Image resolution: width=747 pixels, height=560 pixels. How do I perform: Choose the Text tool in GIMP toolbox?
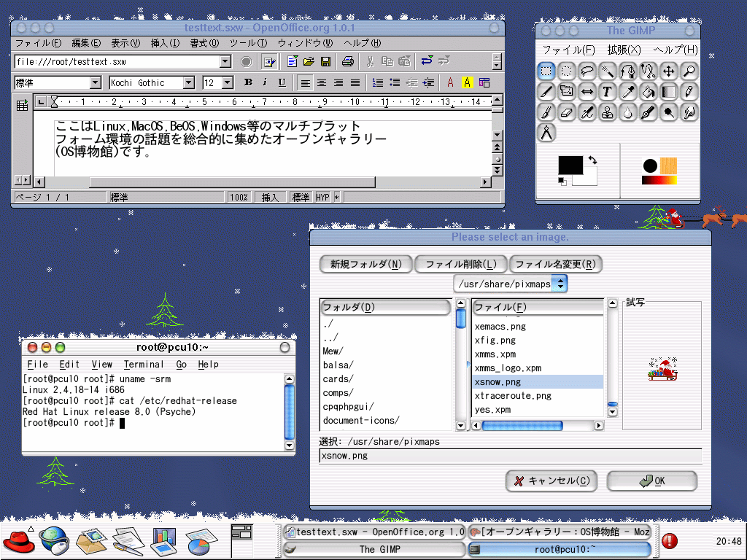coord(608,92)
